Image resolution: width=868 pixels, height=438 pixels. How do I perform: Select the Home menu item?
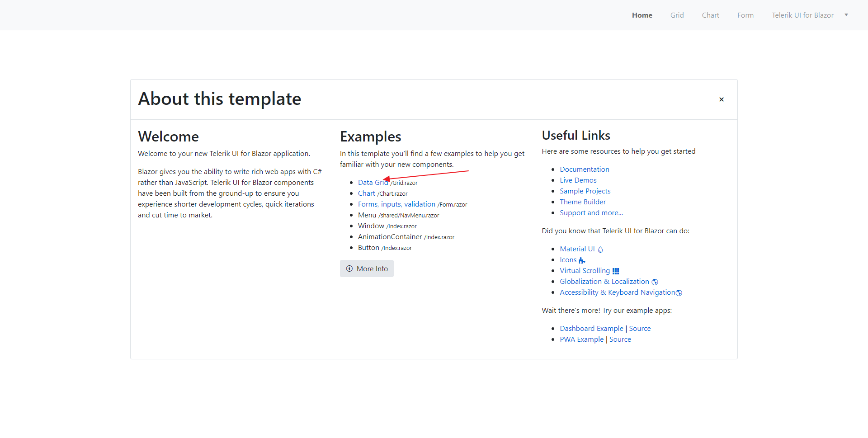[642, 15]
